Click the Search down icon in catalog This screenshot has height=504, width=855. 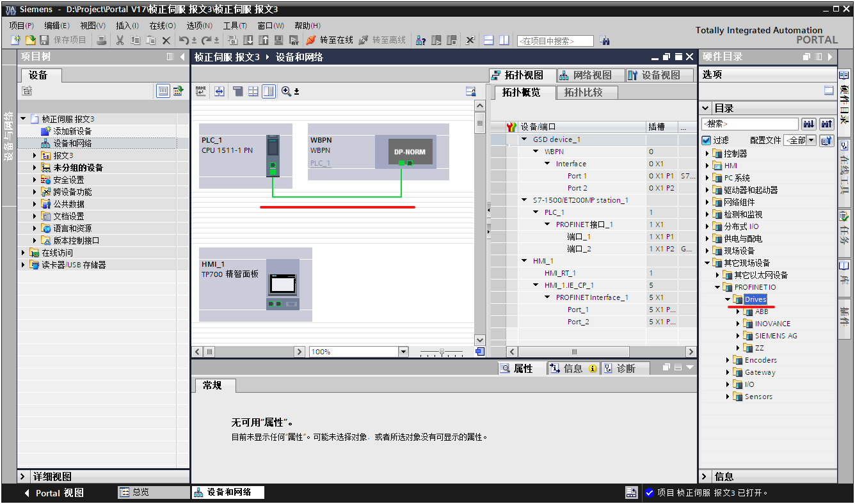coord(809,123)
